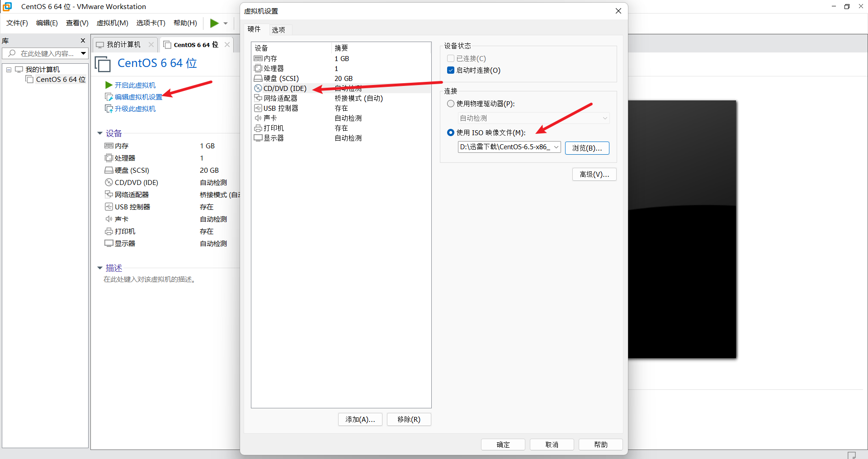Click the display monitor icon in dialog list
868x459 pixels.
(x=258, y=138)
